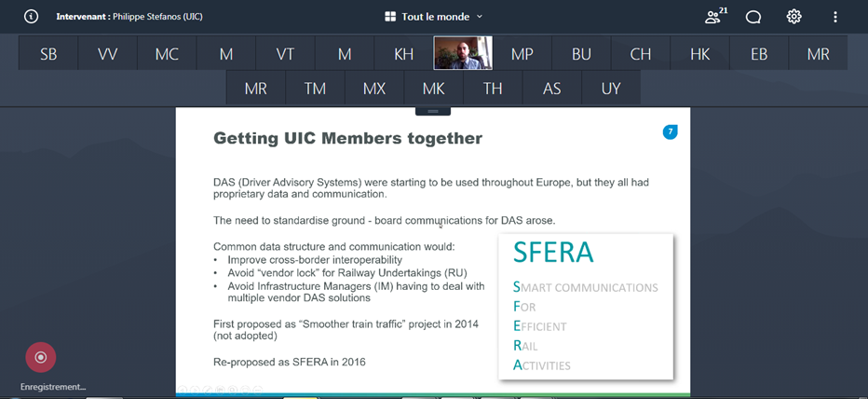This screenshot has width=868, height=399.
Task: Select the M tile between MC and VT
Action: click(226, 54)
